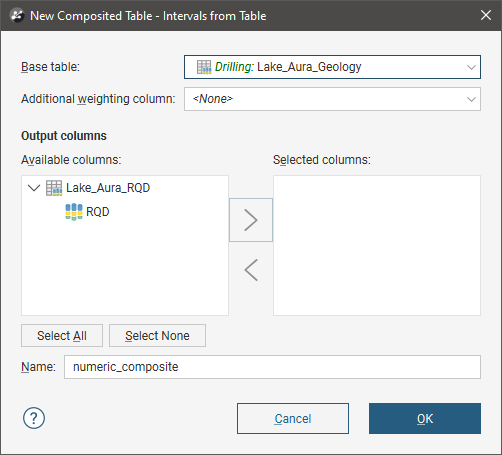Select Lake_Aura_RQD in available columns
The image size is (502, 455).
tap(108, 188)
